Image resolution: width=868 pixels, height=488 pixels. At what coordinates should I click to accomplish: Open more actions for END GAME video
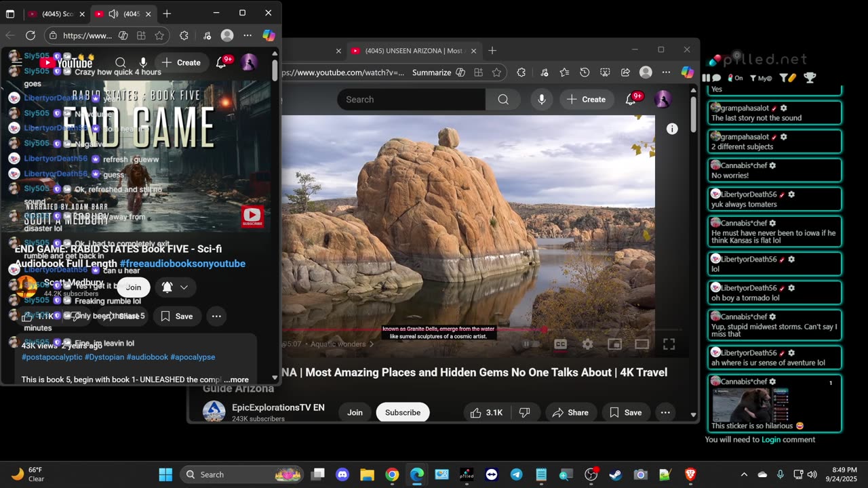[x=216, y=316]
